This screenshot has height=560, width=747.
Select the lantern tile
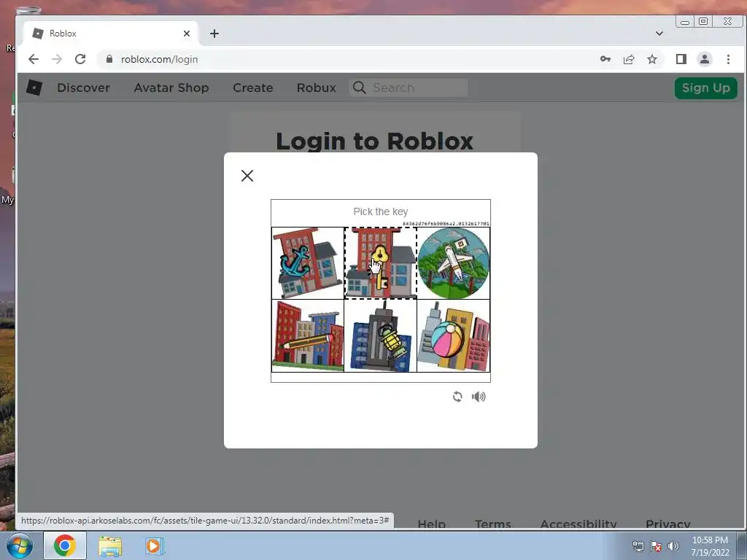click(381, 335)
